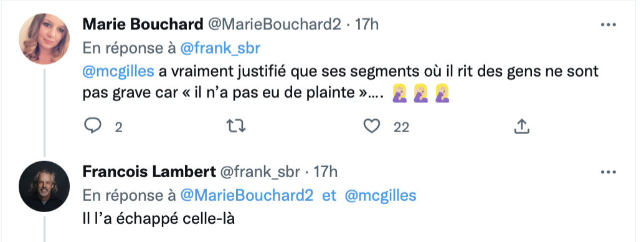Open @mcgilles in Francois's reply line
Screen dimensions: 644x242
click(x=381, y=196)
